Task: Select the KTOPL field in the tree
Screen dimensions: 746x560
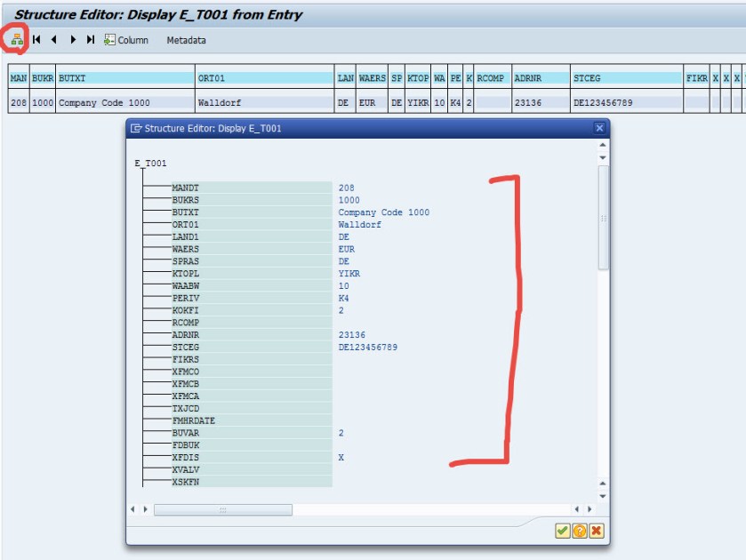Action: (252, 274)
